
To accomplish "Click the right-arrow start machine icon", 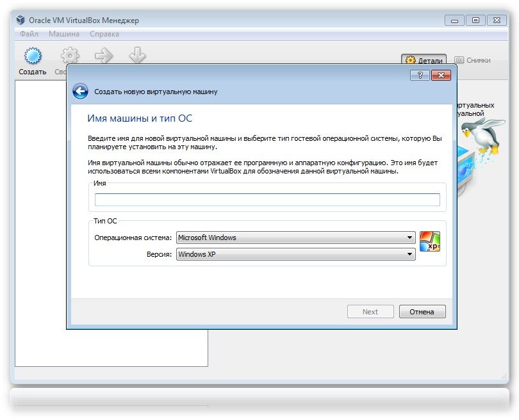I will point(104,56).
